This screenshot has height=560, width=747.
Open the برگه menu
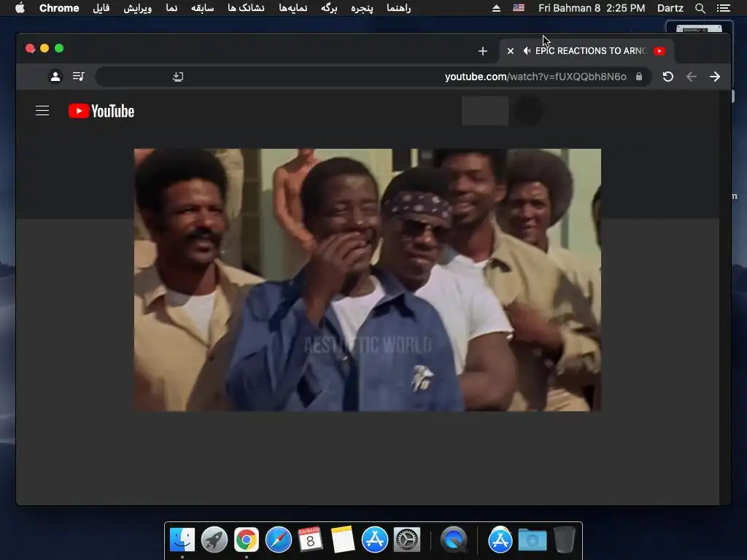329,8
